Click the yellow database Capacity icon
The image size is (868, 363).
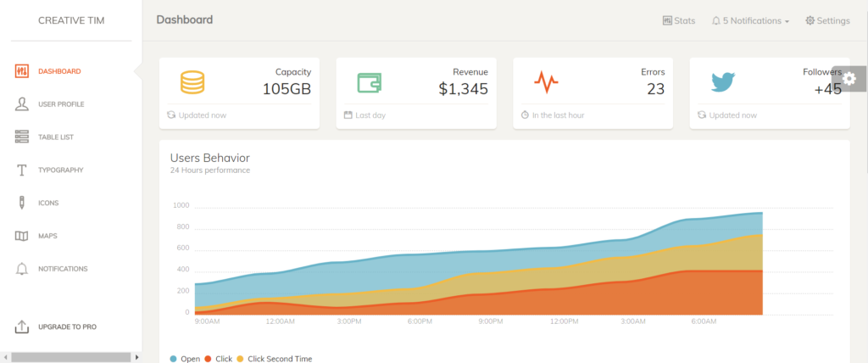pyautogui.click(x=192, y=82)
